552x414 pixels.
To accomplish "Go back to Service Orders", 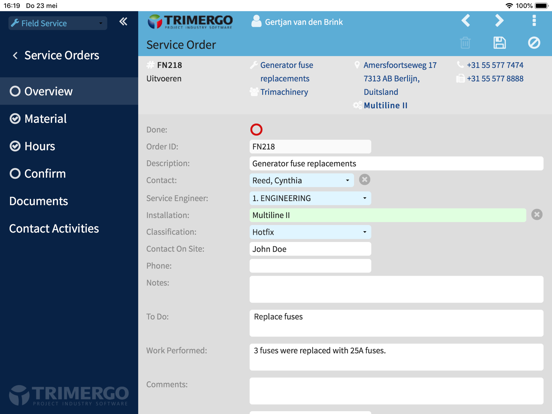I will 56,55.
